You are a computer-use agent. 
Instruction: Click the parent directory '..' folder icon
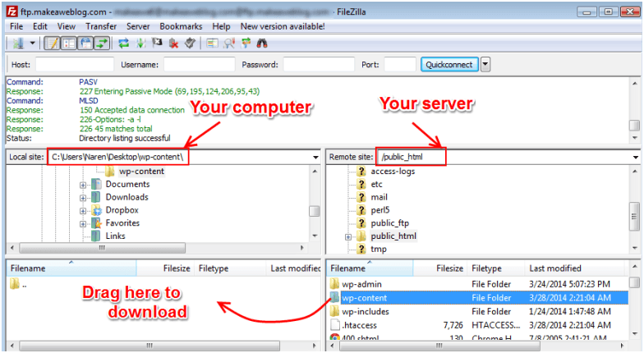15,284
